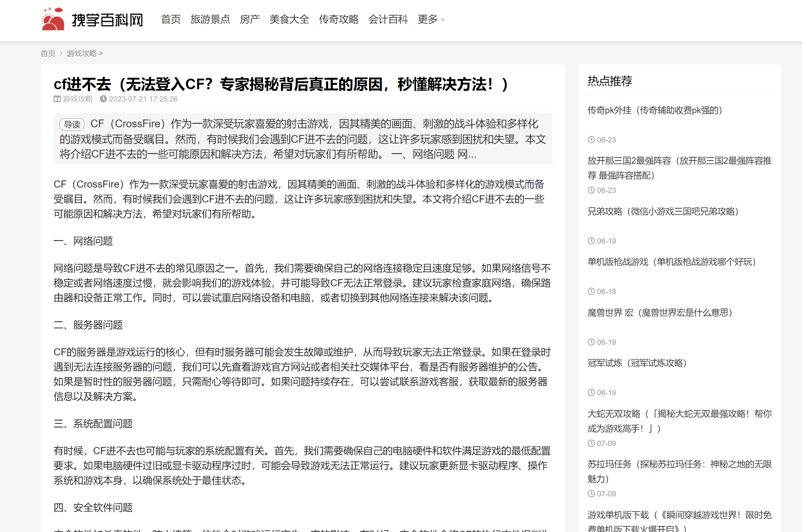Image resolution: width=802 pixels, height=532 pixels.
Task: Click the 导读 label badge
Action: tap(72, 124)
